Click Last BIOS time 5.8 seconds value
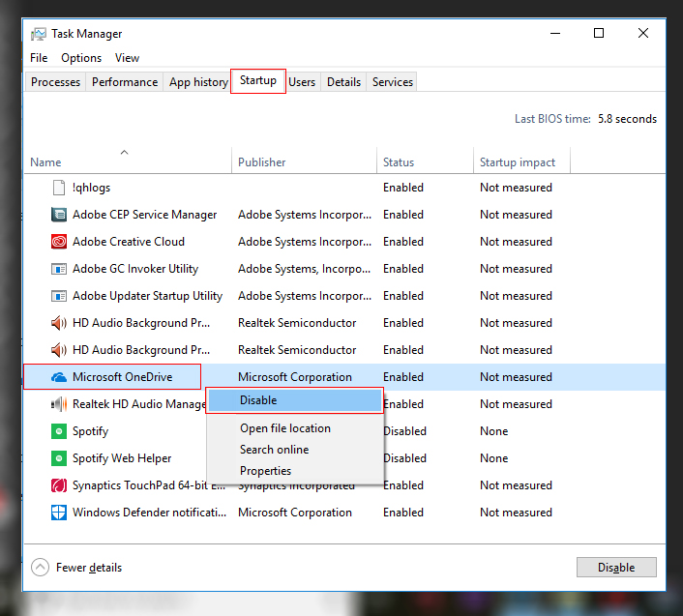This screenshot has width=683, height=616. pyautogui.click(x=627, y=119)
